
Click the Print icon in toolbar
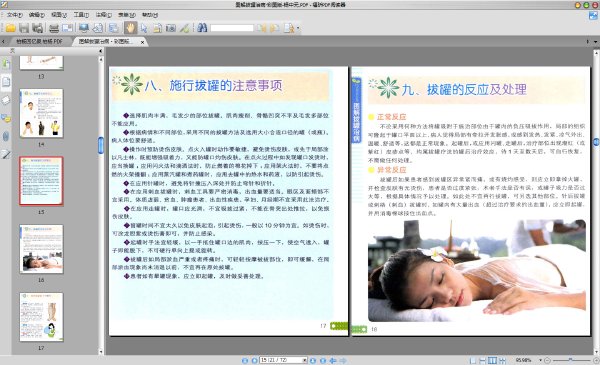[54, 28]
